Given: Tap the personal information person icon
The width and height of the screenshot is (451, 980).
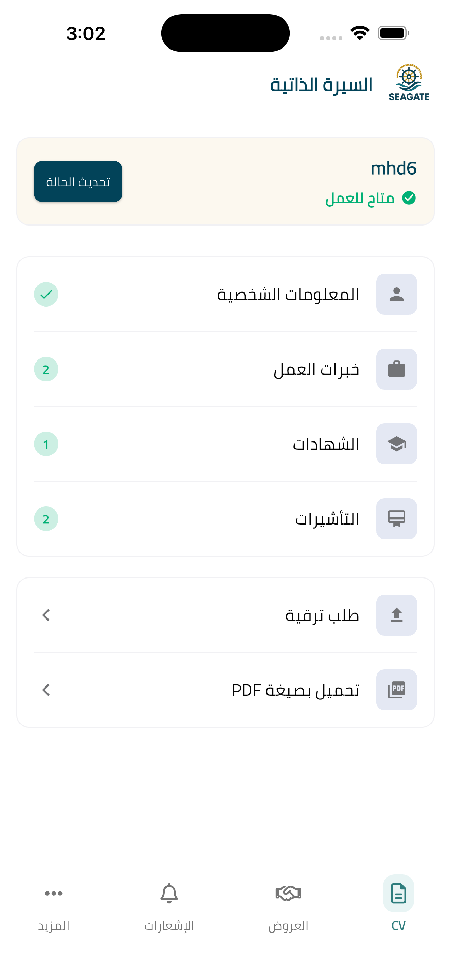Looking at the screenshot, I should pyautogui.click(x=396, y=294).
